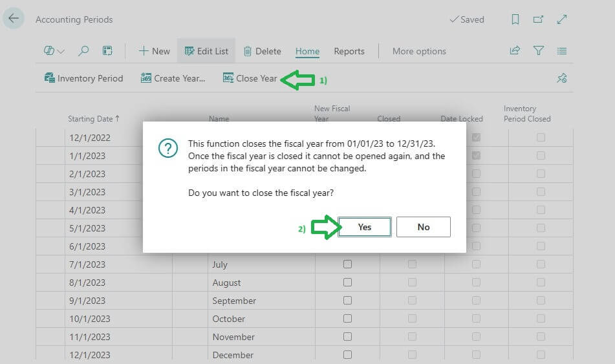Open the filter pane funnel icon
Screen dimensions: 615x364
(x=538, y=51)
